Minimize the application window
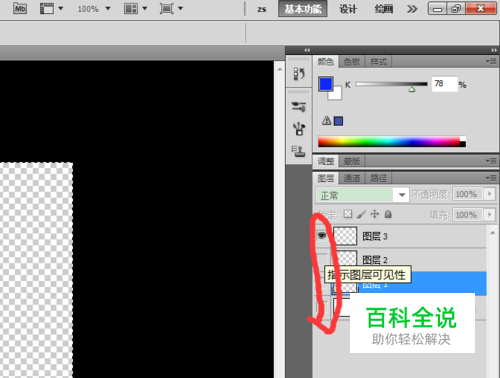The image size is (500, 378). pos(437,9)
